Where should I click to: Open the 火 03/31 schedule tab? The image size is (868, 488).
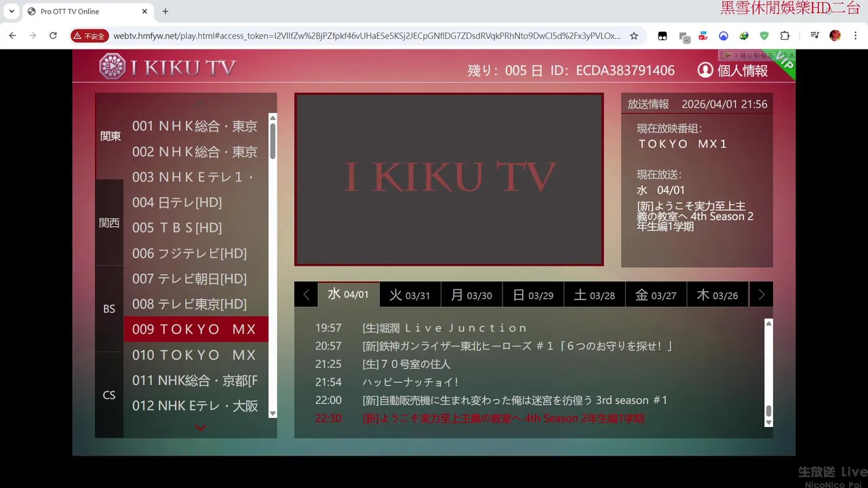tap(410, 295)
